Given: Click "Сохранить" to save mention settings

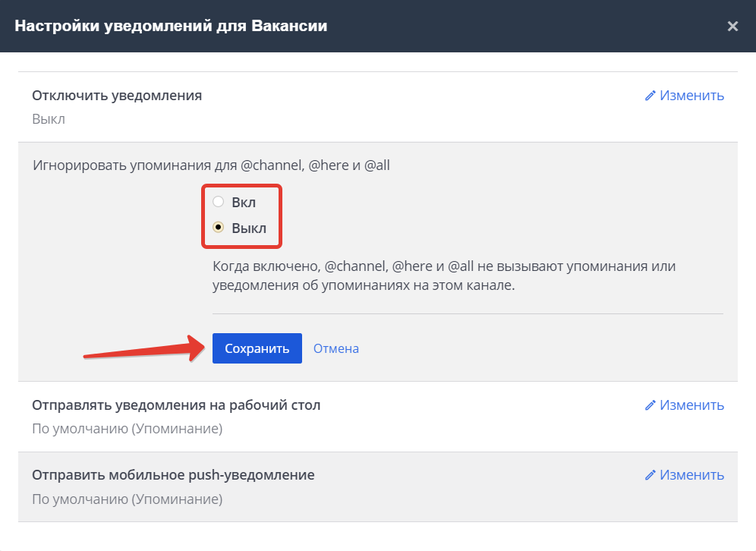Looking at the screenshot, I should pos(257,348).
